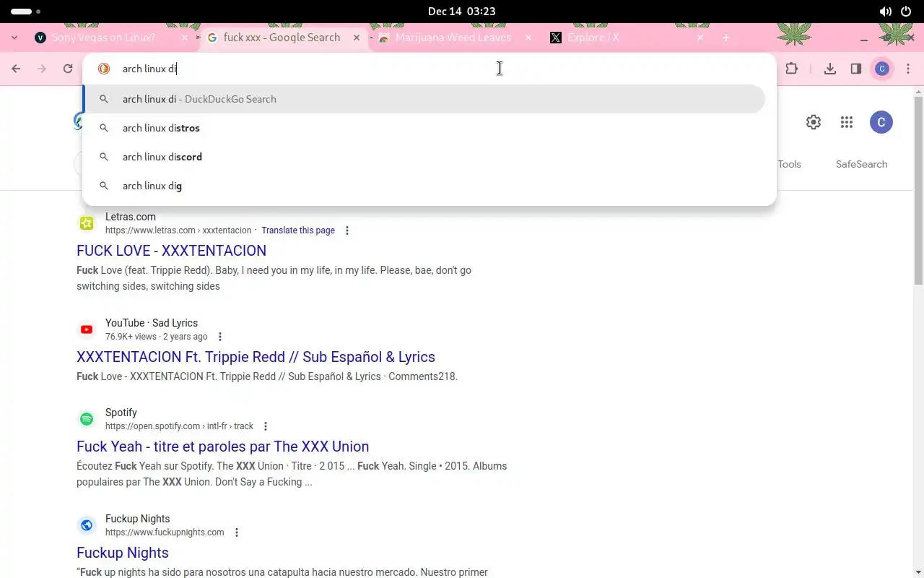Click the Fuckup Nights globe favicon

tap(87, 525)
